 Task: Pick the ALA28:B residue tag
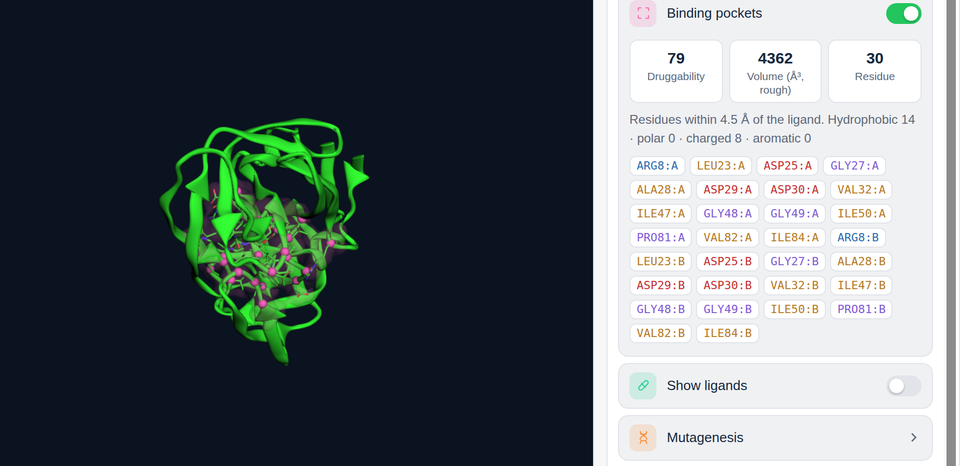point(861,261)
